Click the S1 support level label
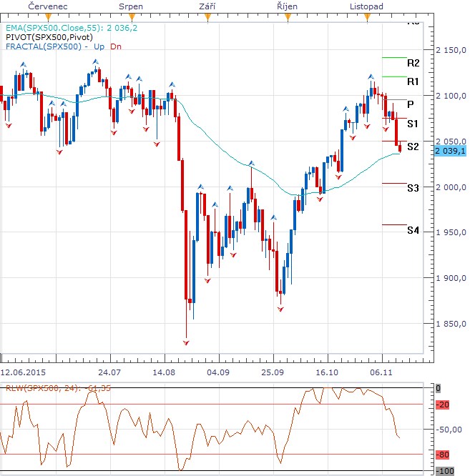The image size is (475, 476). point(413,124)
